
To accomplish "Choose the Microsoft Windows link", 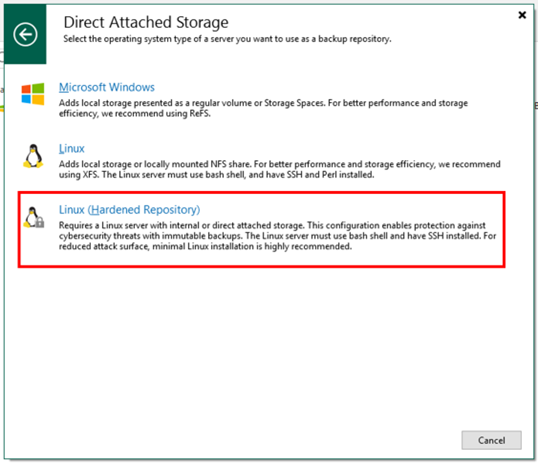I will (107, 87).
